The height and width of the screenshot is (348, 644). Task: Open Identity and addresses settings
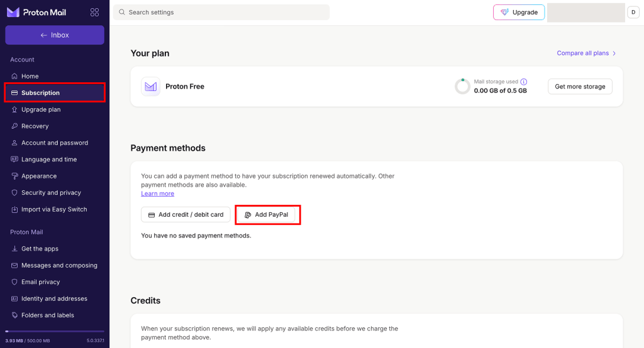coord(55,299)
